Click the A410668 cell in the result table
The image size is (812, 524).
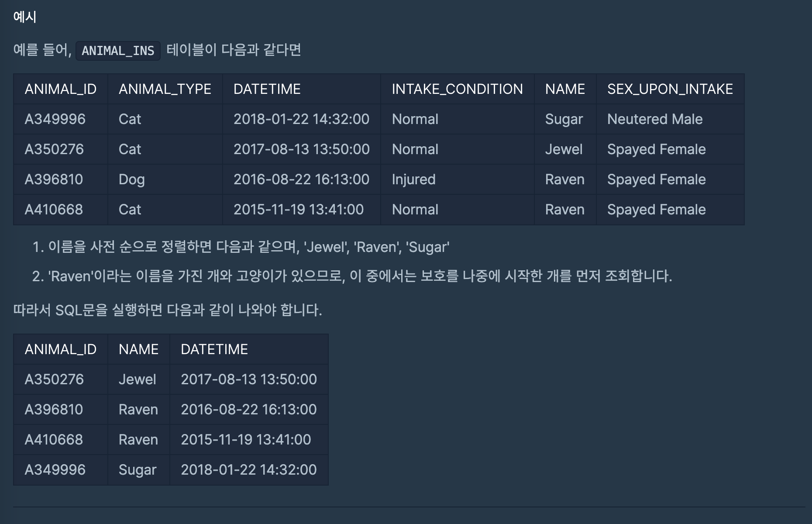(54, 440)
